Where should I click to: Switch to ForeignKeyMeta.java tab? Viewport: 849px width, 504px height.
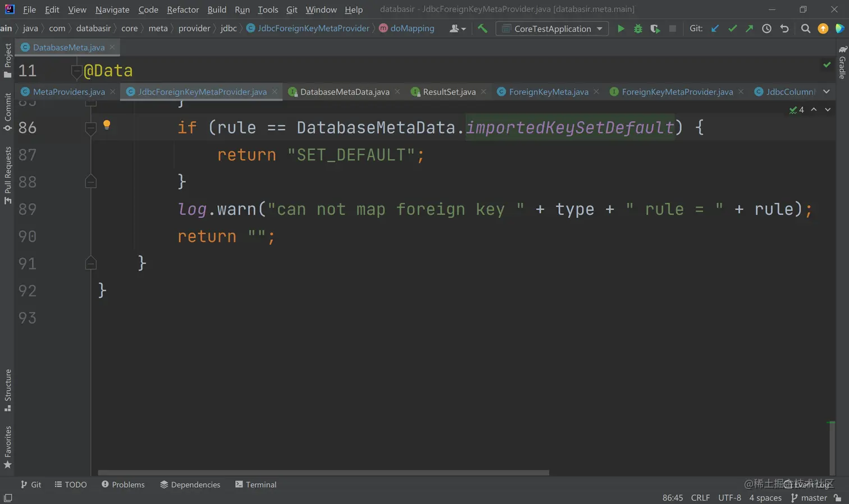[x=549, y=91]
